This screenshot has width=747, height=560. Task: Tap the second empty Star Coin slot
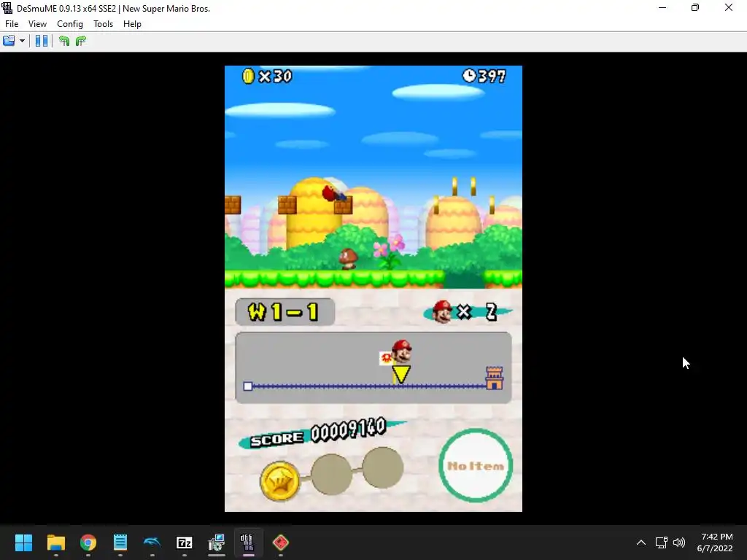click(x=332, y=474)
